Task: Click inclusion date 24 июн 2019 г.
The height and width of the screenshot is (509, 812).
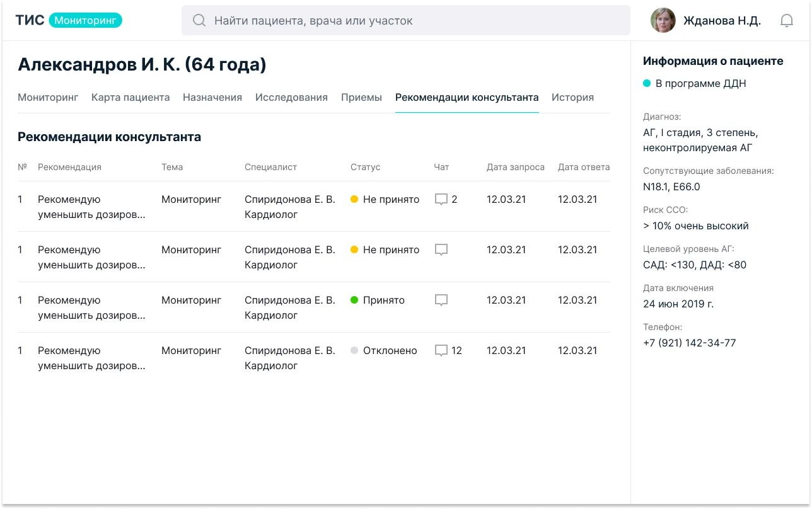Action: click(x=678, y=304)
